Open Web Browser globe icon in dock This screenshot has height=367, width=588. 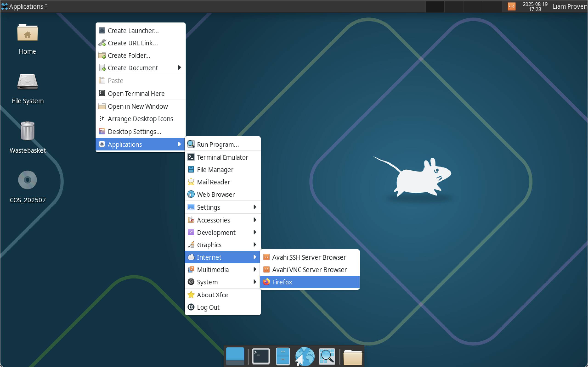click(x=305, y=356)
